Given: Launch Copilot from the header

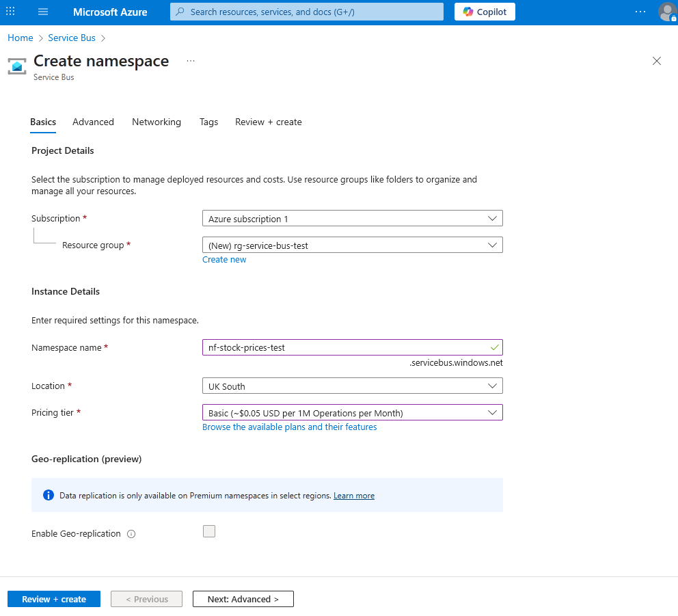Looking at the screenshot, I should click(x=485, y=12).
